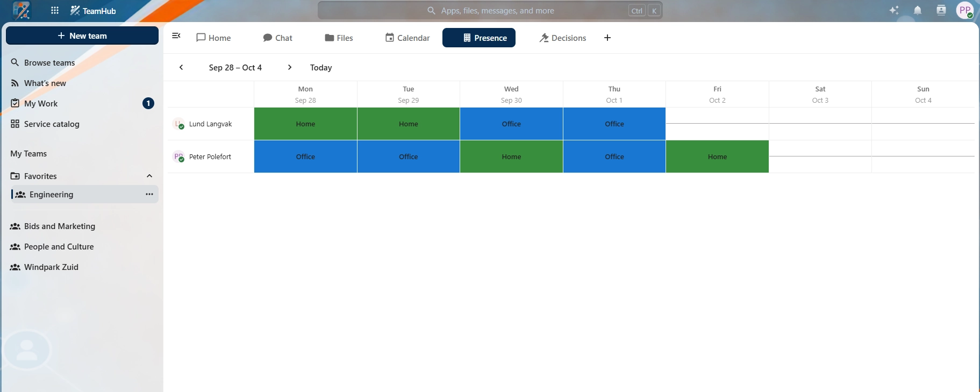Open What's new feed
This screenshot has width=980, height=392.
click(x=82, y=83)
